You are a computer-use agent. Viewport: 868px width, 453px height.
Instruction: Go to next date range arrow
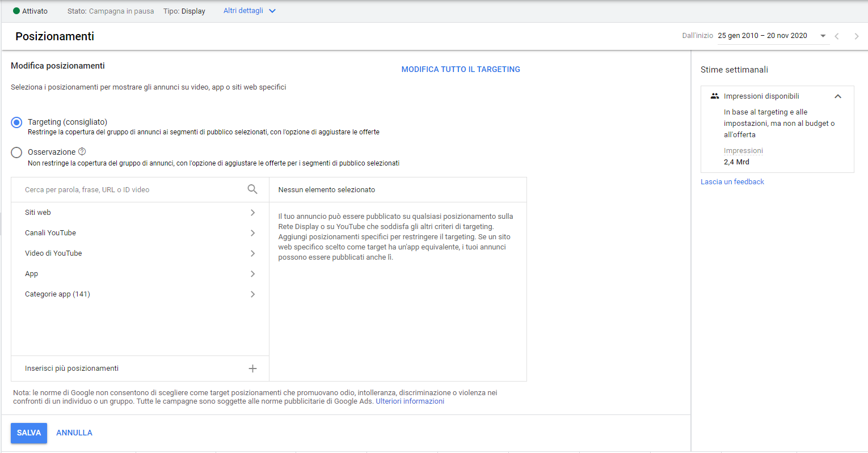(857, 36)
